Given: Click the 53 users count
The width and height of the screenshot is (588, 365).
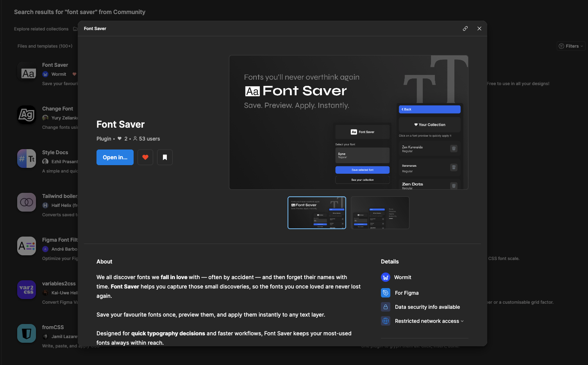Looking at the screenshot, I should pyautogui.click(x=149, y=139).
